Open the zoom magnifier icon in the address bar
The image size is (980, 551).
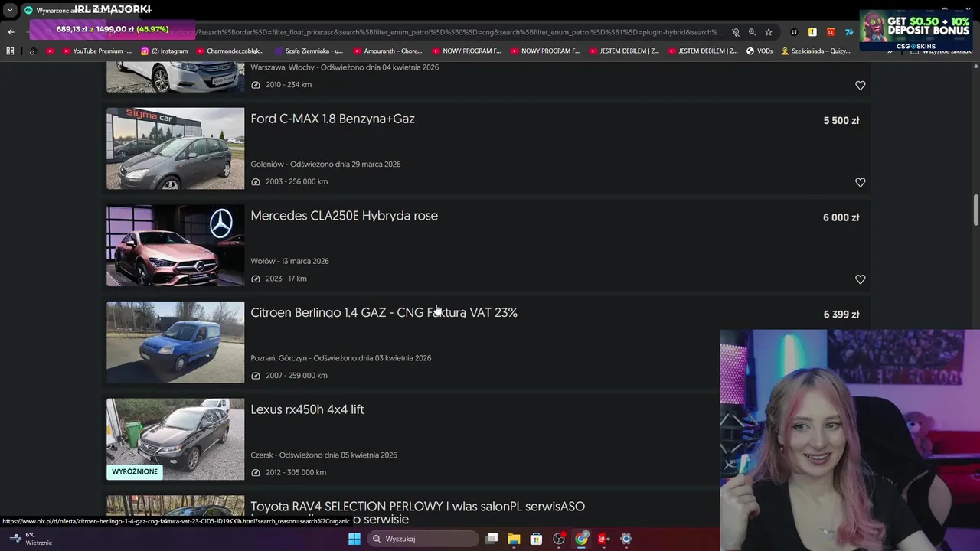[x=752, y=32]
